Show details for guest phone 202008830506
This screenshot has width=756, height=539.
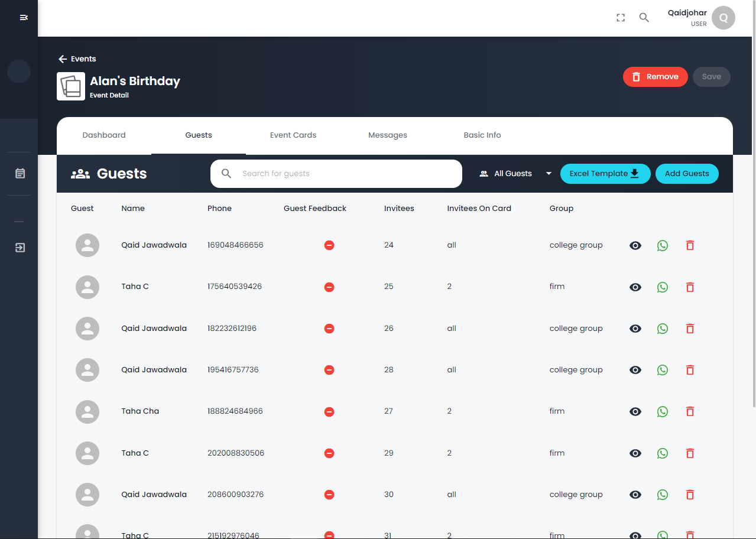click(x=635, y=453)
